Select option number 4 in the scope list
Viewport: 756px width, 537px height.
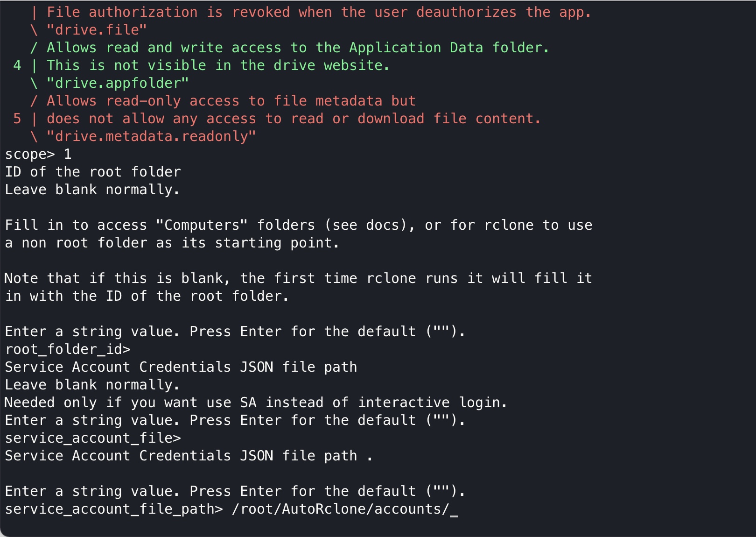click(x=17, y=66)
